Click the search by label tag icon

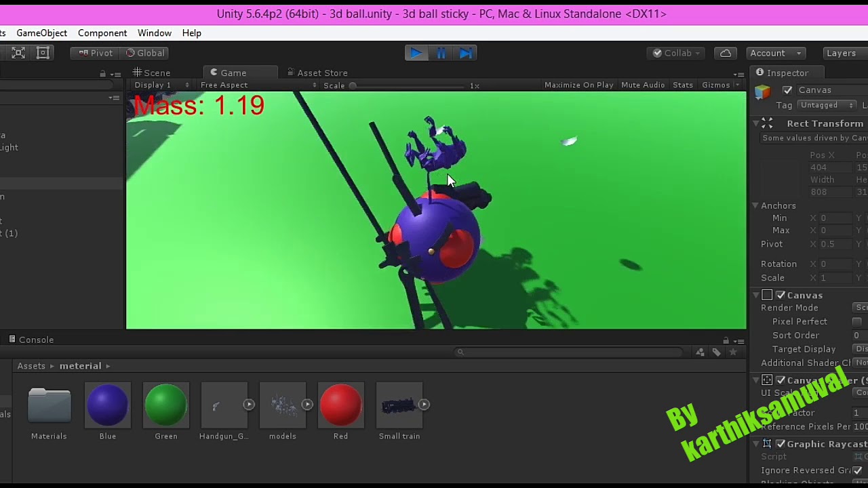point(716,352)
